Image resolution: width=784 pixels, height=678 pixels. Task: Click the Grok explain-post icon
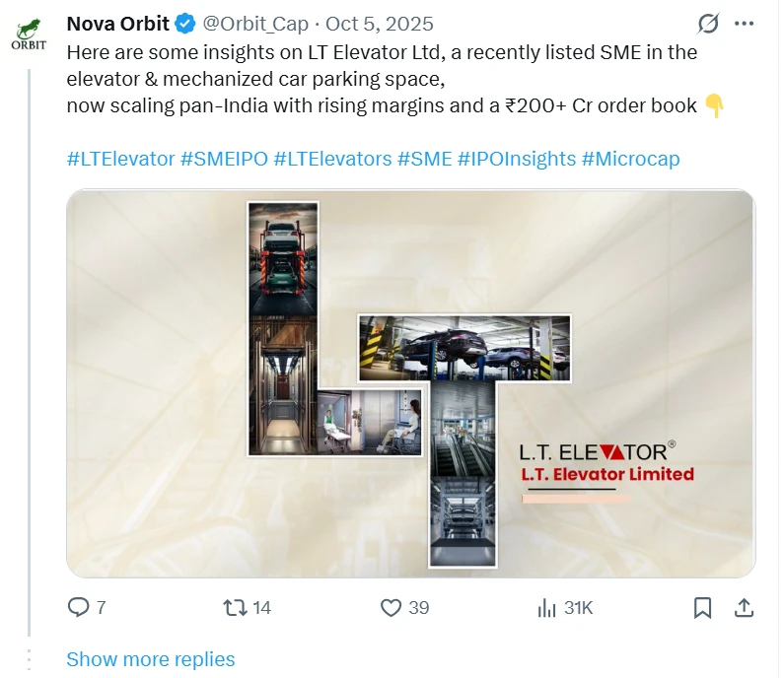coord(707,24)
